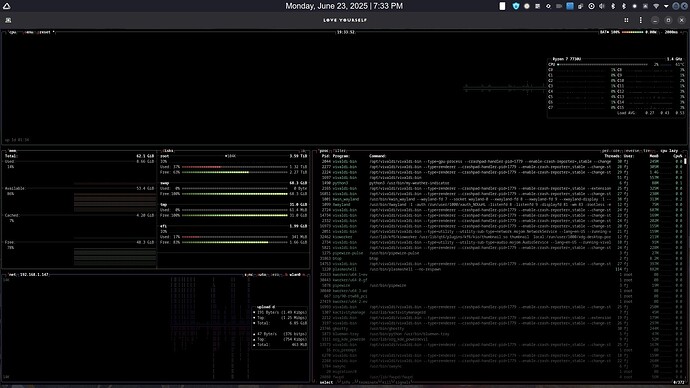Click the 'proc' box title
Screen dimensions: 690x388
(x=324, y=151)
